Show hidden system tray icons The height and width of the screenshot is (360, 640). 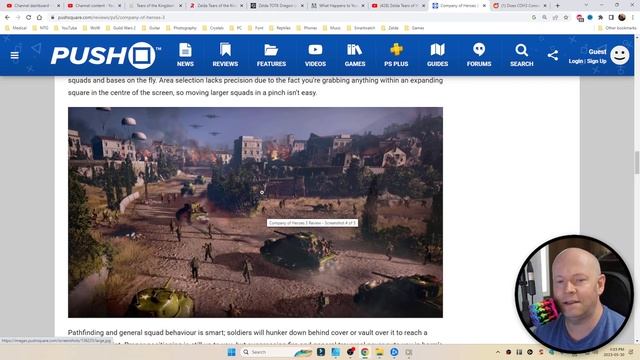pyautogui.click(x=498, y=352)
